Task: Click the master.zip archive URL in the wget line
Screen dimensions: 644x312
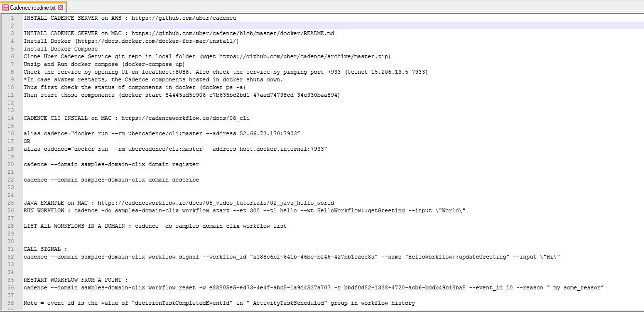Action: (303, 56)
